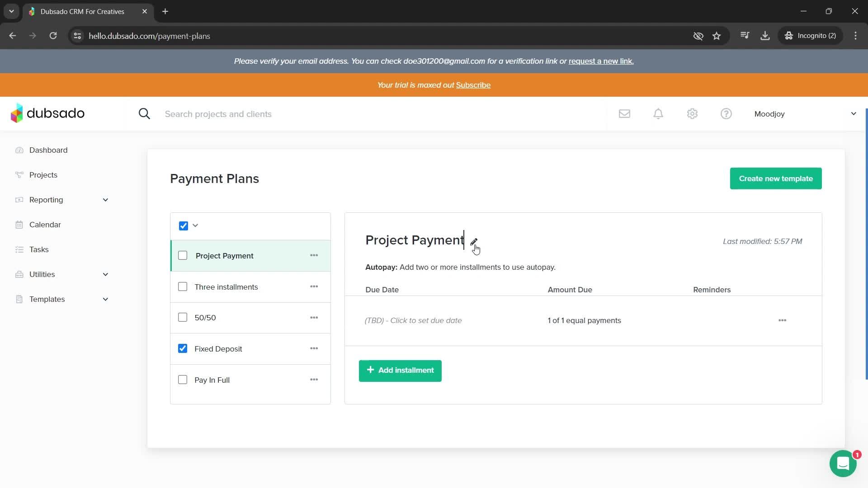
Task: Click the site information icon in address bar
Action: pyautogui.click(x=77, y=36)
